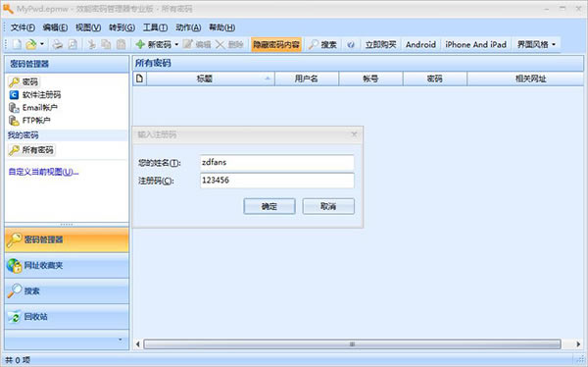Click the 立即购买 button
This screenshot has width=588, height=367.
coord(380,45)
